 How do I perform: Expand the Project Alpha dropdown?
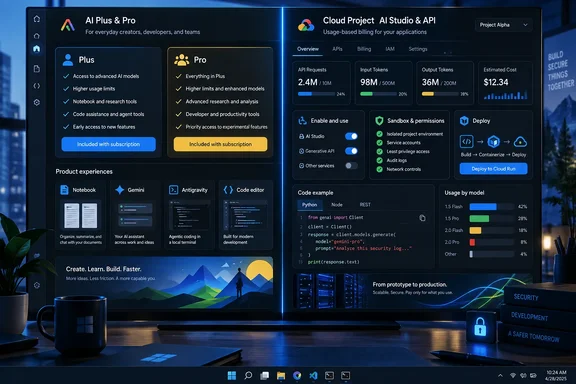pos(503,25)
